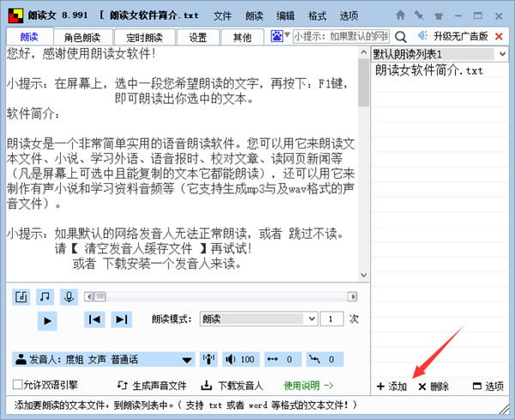Open dropdown arrow next to paw icon
This screenshot has height=420, width=515.
click(x=287, y=34)
